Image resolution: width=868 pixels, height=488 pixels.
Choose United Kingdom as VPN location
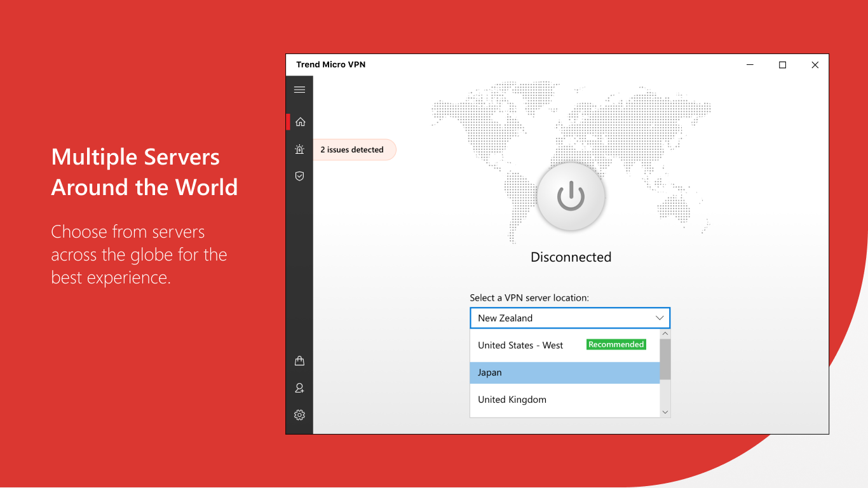[x=512, y=399]
